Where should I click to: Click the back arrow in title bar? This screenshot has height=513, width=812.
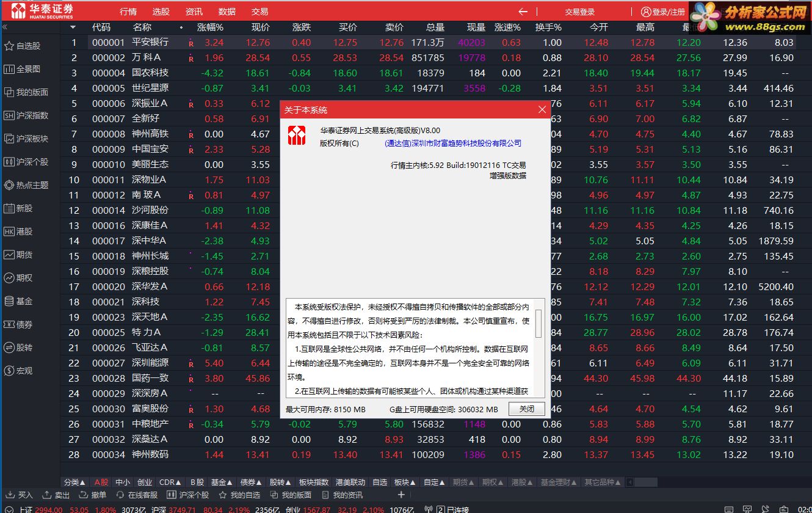[523, 12]
